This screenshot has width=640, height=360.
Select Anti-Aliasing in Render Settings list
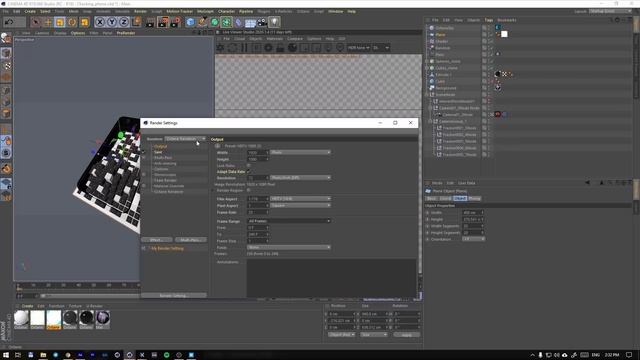pyautogui.click(x=165, y=163)
